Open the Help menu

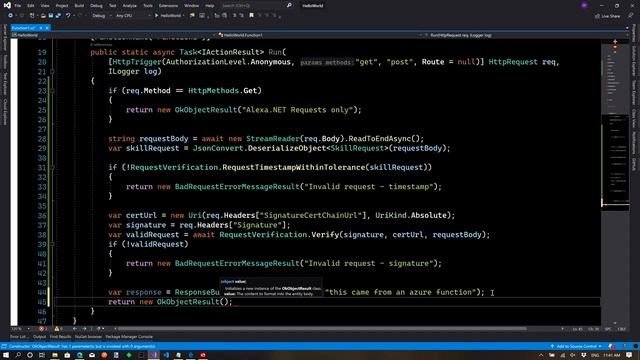coord(210,6)
